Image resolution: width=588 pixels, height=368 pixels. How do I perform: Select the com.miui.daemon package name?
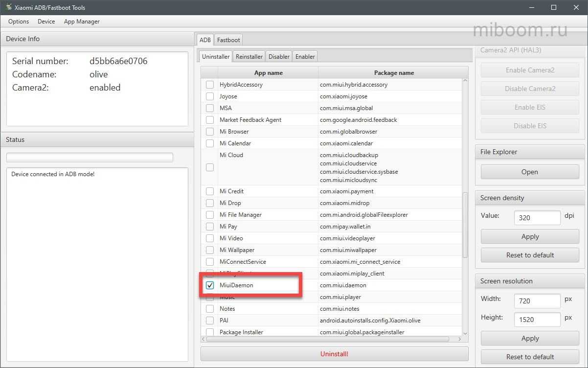point(343,285)
